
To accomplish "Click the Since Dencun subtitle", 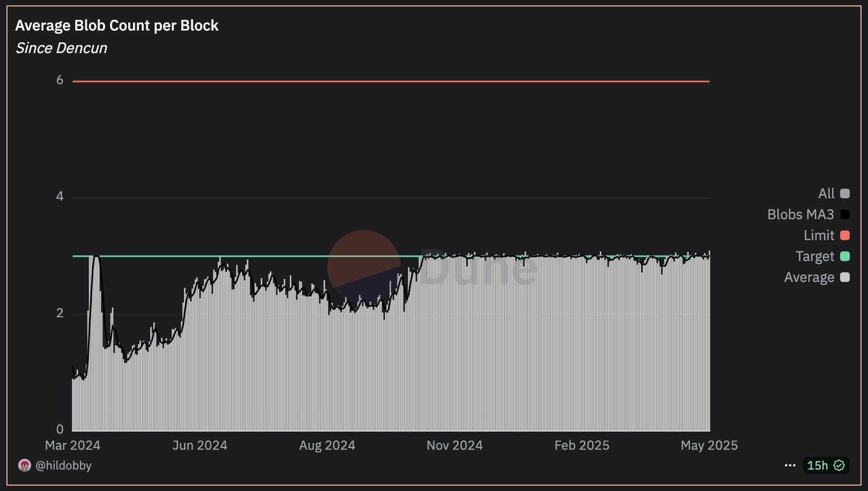I will click(61, 48).
